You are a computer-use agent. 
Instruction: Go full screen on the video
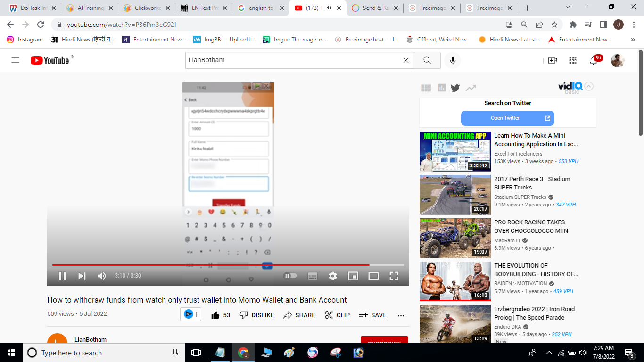[x=394, y=276]
